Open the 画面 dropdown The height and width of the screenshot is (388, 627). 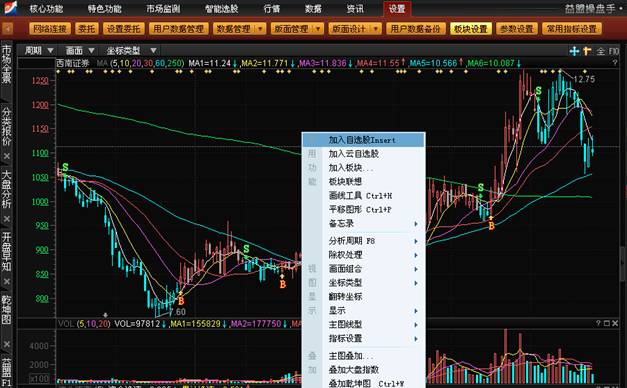pos(80,50)
